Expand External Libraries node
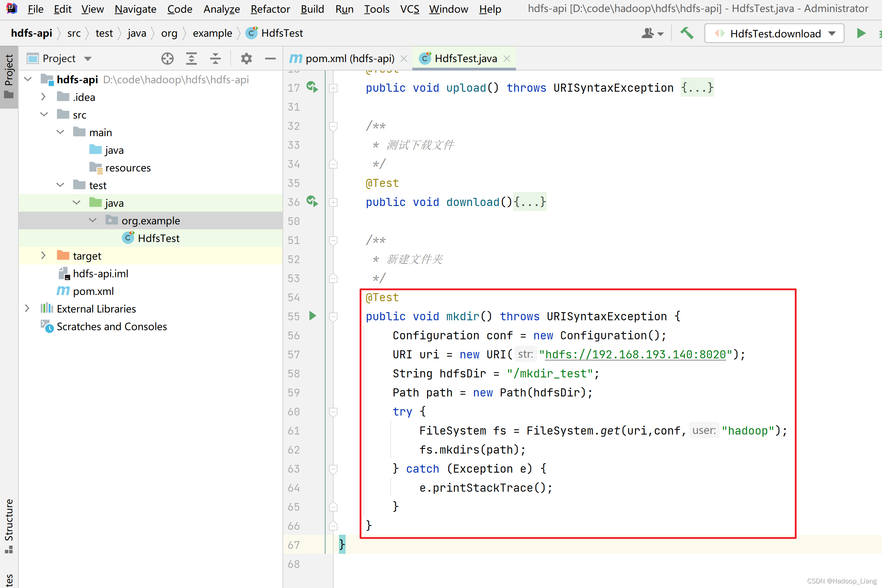The image size is (882, 588). 27,308
